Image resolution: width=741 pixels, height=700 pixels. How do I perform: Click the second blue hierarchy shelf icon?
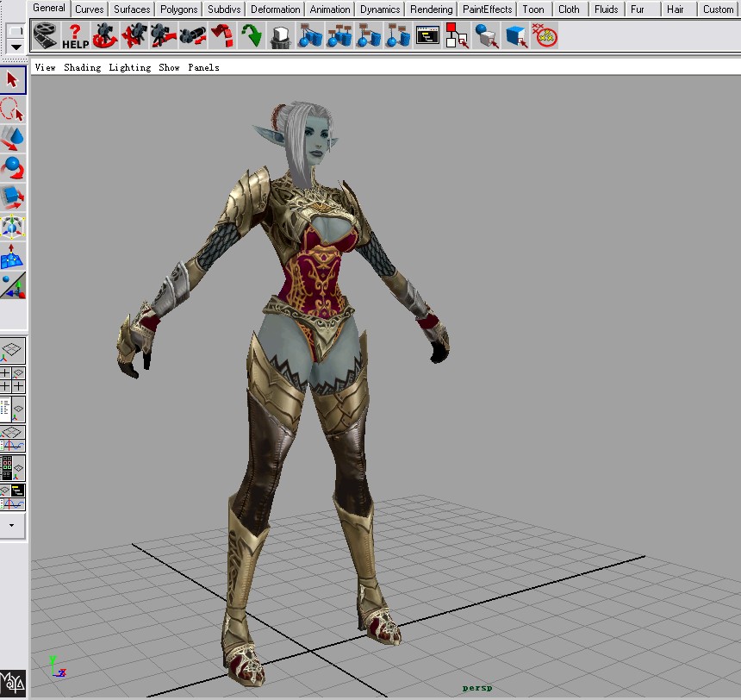click(x=339, y=36)
